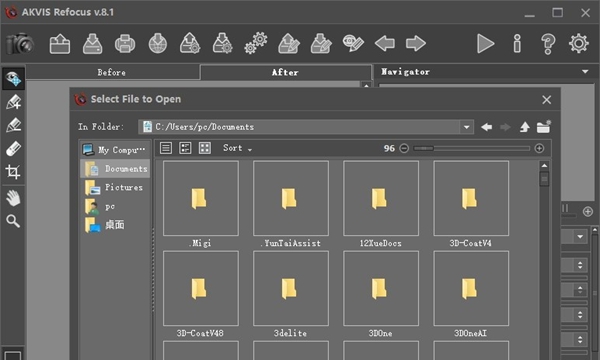Switch file view to details mode

185,148
